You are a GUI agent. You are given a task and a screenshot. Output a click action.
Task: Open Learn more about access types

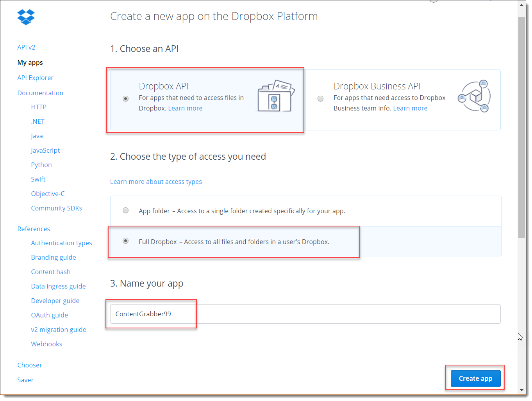(156, 182)
